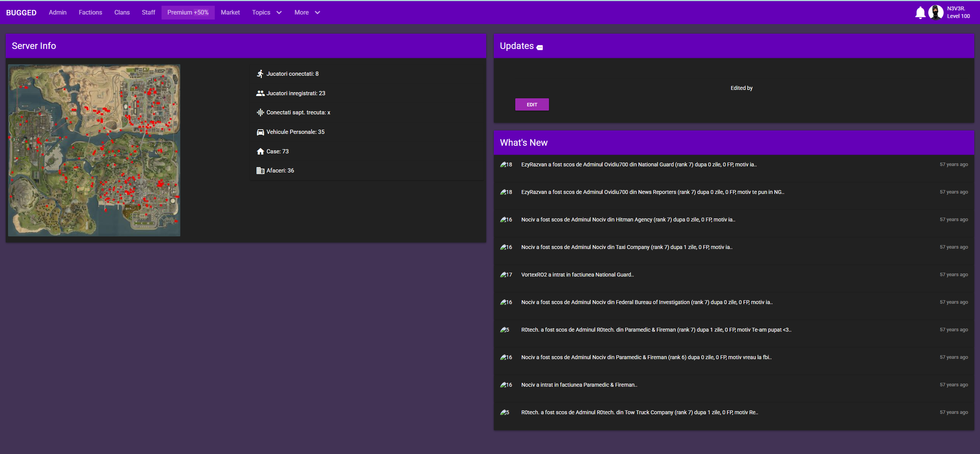Viewport: 980px width, 454px height.
Task: Click the car icon beside Vehicule Personale
Action: (x=260, y=132)
